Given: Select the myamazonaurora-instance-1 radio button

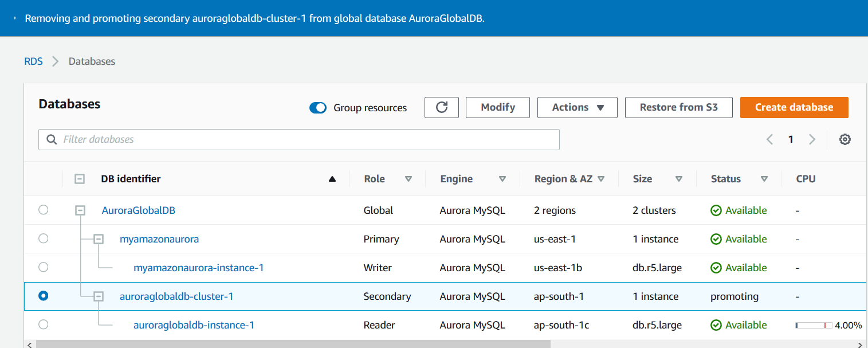Looking at the screenshot, I should [x=44, y=268].
